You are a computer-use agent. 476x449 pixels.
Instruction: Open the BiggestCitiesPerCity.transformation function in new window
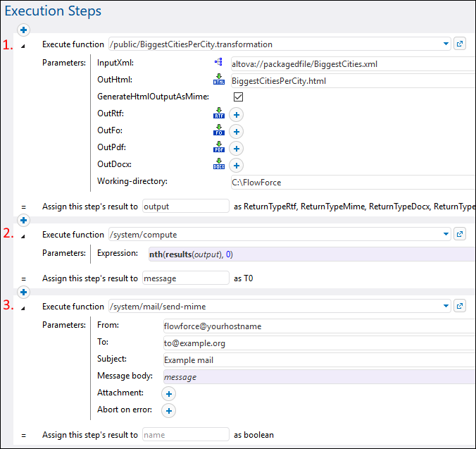point(460,44)
